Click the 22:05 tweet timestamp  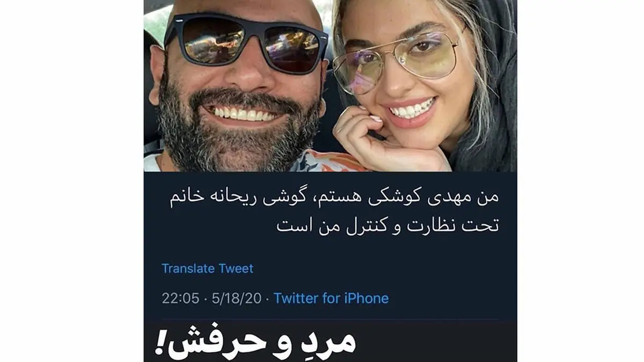pos(180,299)
